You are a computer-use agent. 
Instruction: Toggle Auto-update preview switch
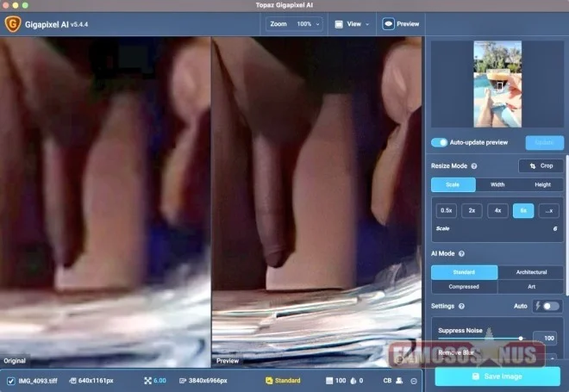[440, 142]
